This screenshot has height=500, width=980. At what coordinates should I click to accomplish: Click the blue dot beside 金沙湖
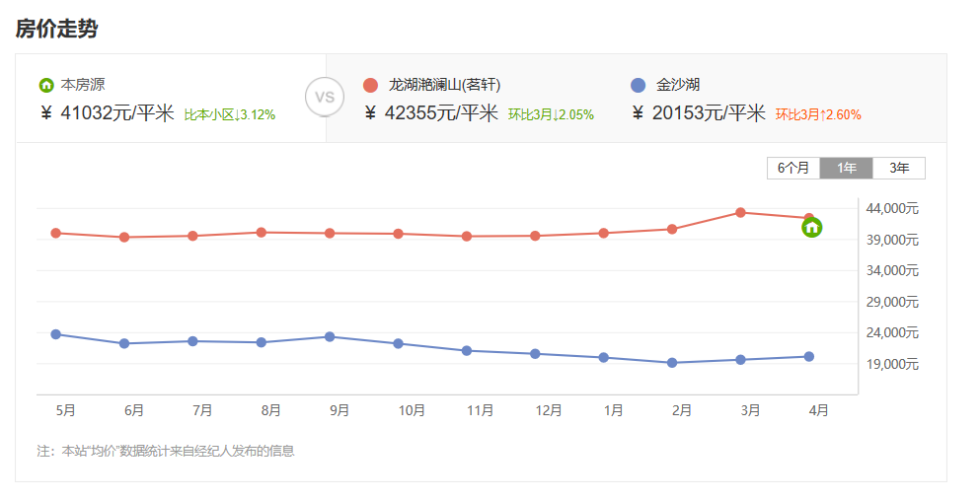(x=638, y=85)
